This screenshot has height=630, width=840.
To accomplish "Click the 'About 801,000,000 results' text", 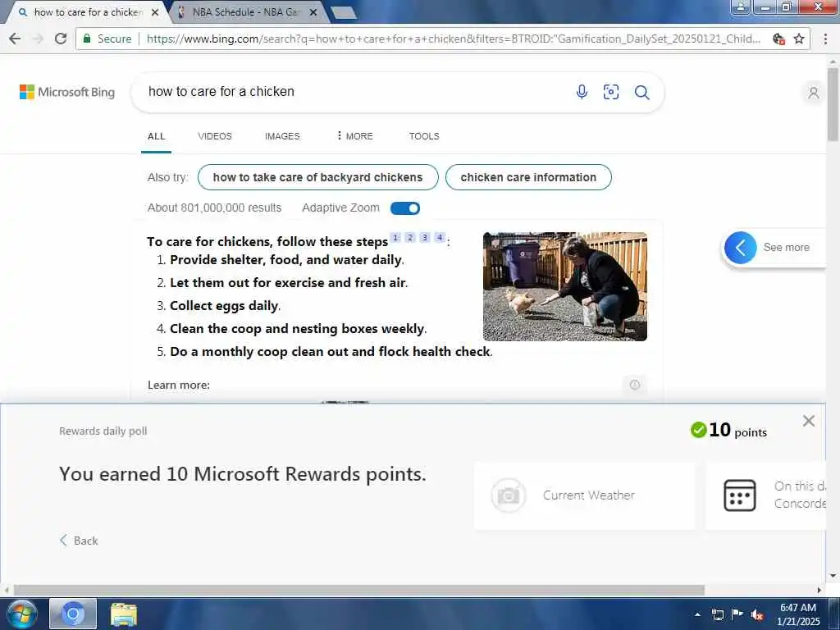I will click(x=214, y=208).
